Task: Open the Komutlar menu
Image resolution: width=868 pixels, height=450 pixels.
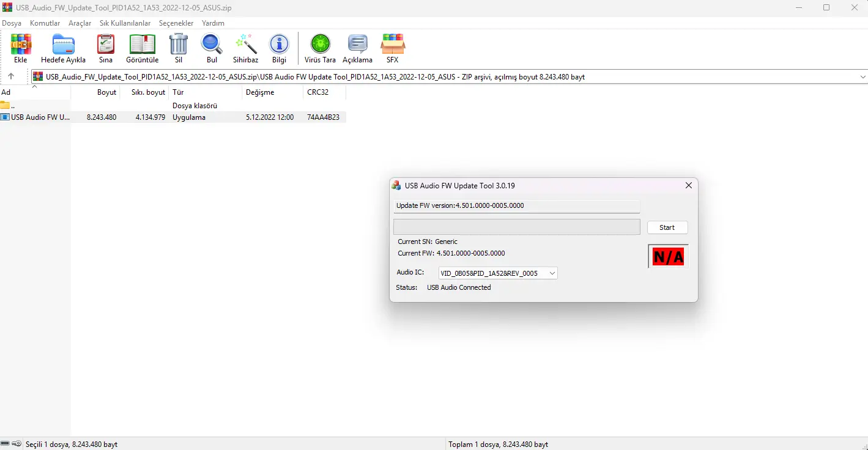Action: 45,23
